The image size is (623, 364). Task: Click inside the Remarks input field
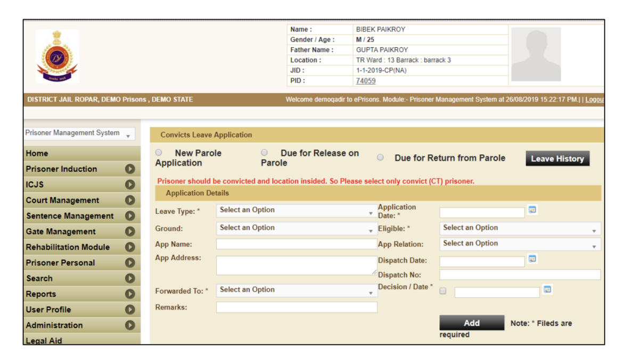tap(296, 307)
